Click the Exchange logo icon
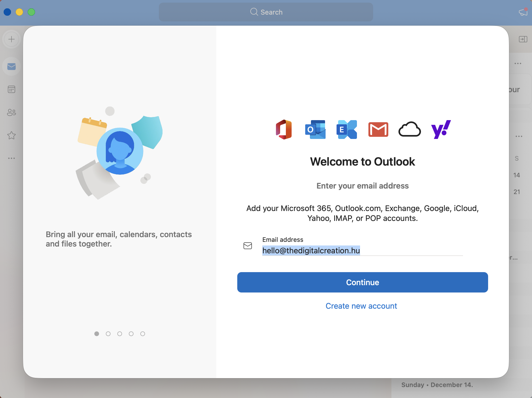532x398 pixels. pyautogui.click(x=347, y=130)
